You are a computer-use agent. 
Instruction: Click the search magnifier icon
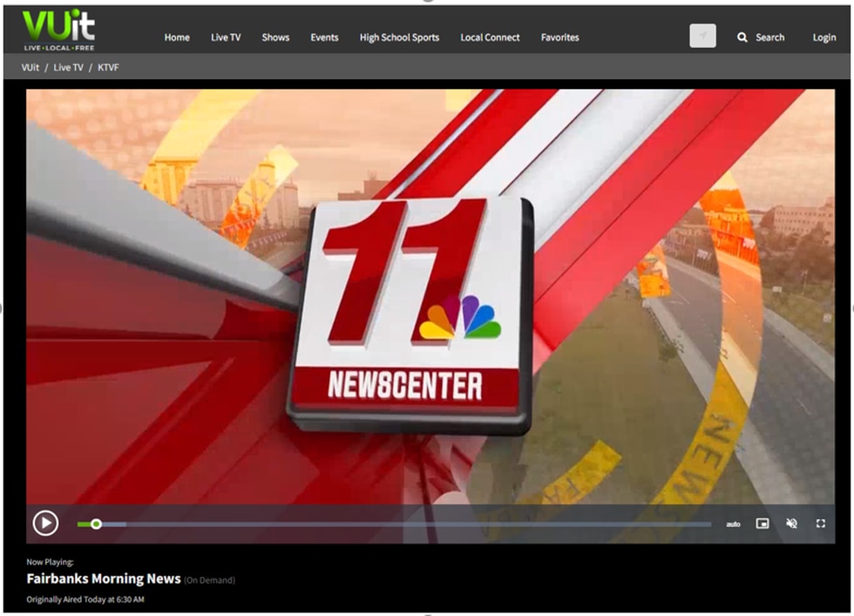point(742,37)
